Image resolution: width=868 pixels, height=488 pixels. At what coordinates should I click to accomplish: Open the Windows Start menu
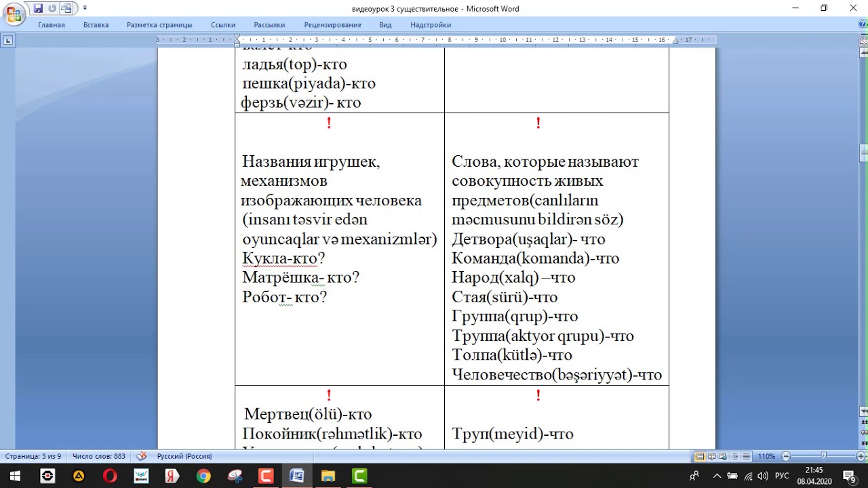pyautogui.click(x=15, y=475)
